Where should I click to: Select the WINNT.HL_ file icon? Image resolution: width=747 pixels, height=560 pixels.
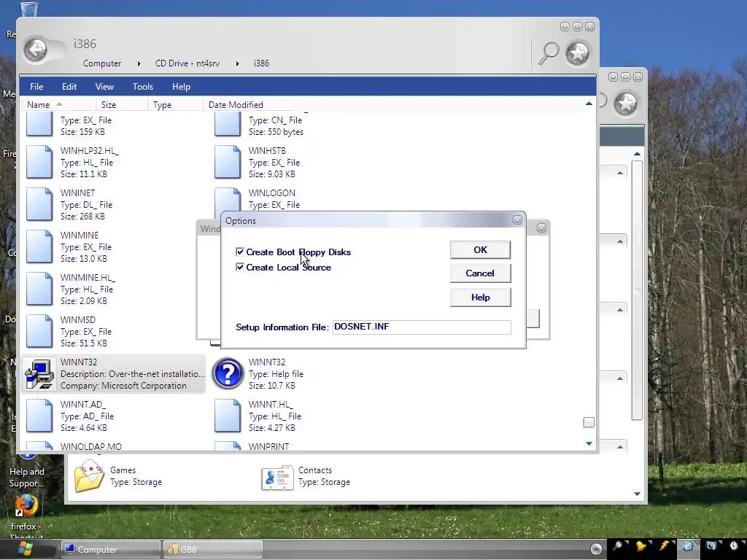228,416
